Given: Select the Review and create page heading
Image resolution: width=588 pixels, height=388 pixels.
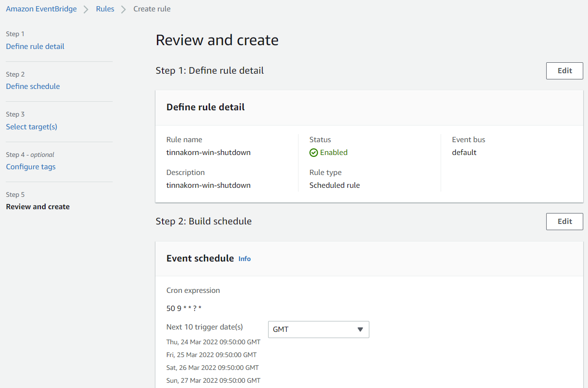Looking at the screenshot, I should coord(217,40).
